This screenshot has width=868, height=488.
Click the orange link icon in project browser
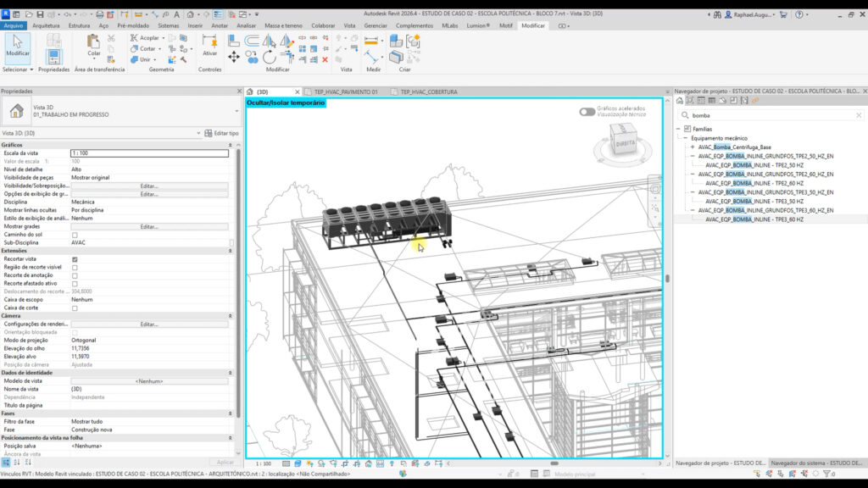(x=755, y=101)
